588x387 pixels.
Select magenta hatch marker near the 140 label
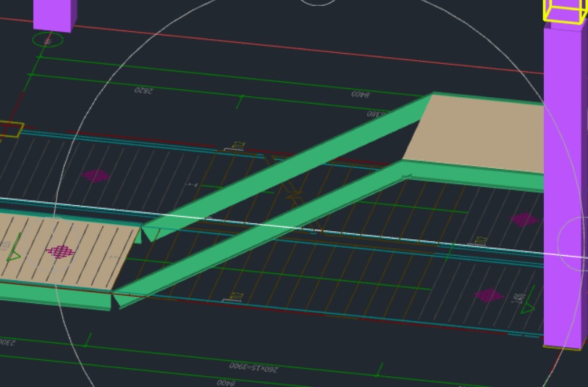pyautogui.click(x=488, y=295)
